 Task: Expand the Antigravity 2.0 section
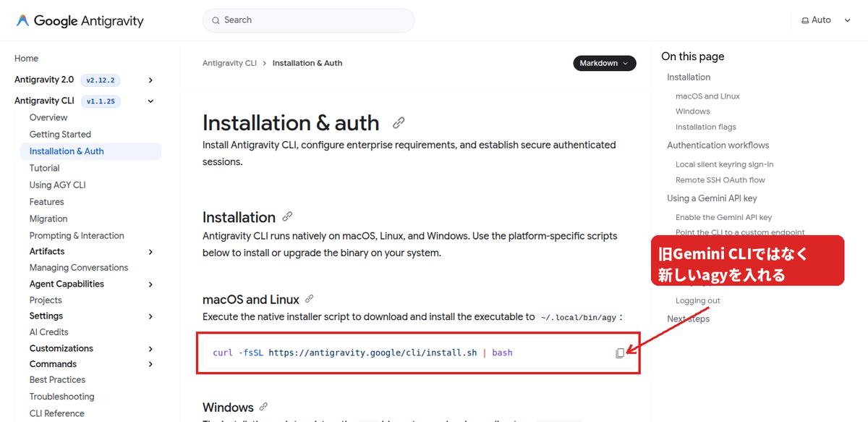[x=150, y=80]
